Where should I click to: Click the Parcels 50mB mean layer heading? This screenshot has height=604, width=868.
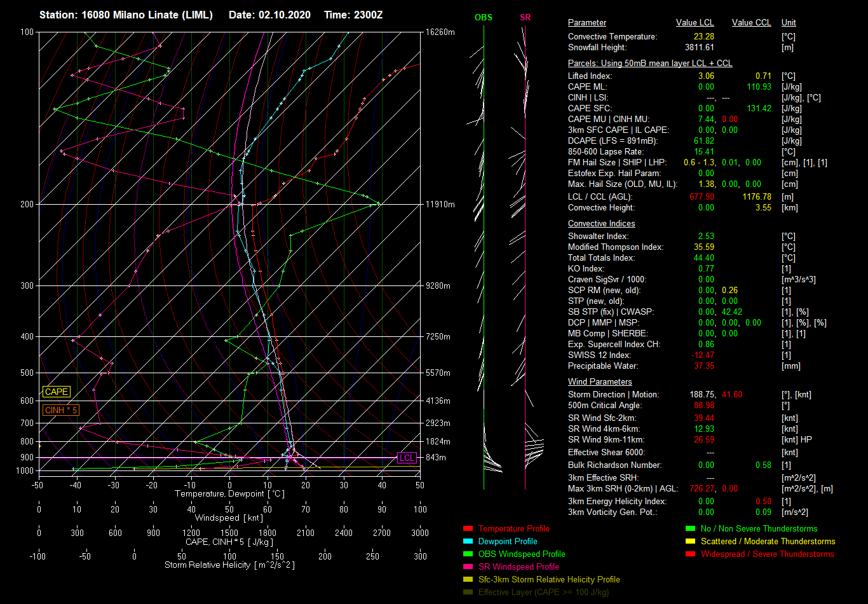649,64
